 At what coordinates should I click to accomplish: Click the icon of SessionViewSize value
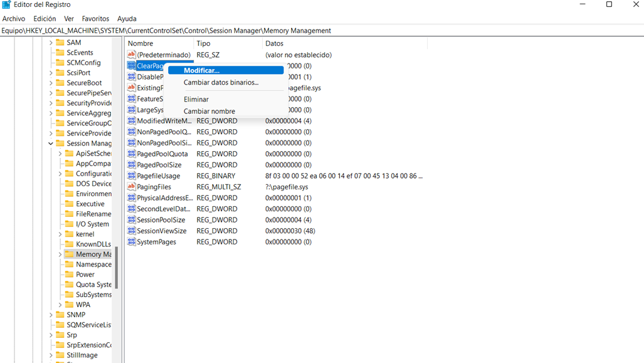[132, 231]
